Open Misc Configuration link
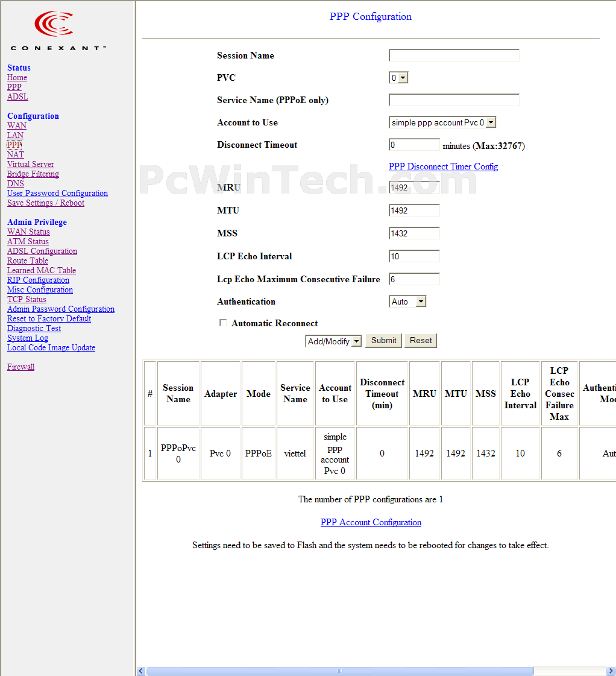Viewport: 616px width, 676px height. pyautogui.click(x=40, y=289)
